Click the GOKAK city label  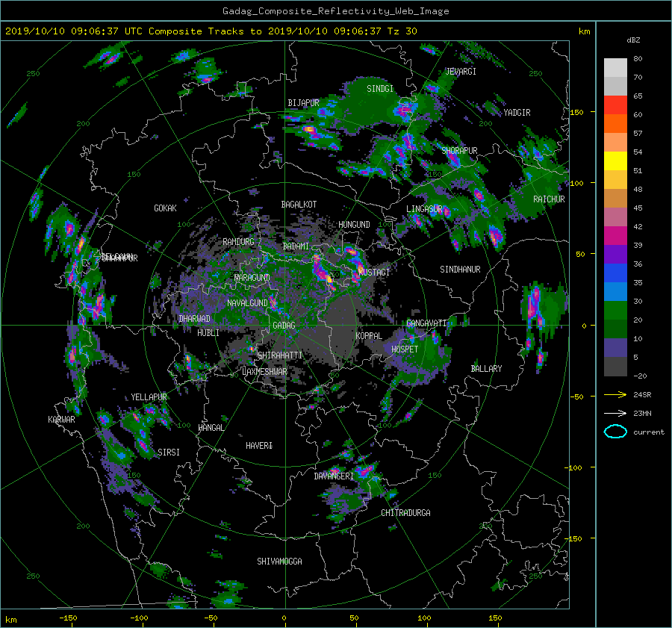click(x=166, y=208)
